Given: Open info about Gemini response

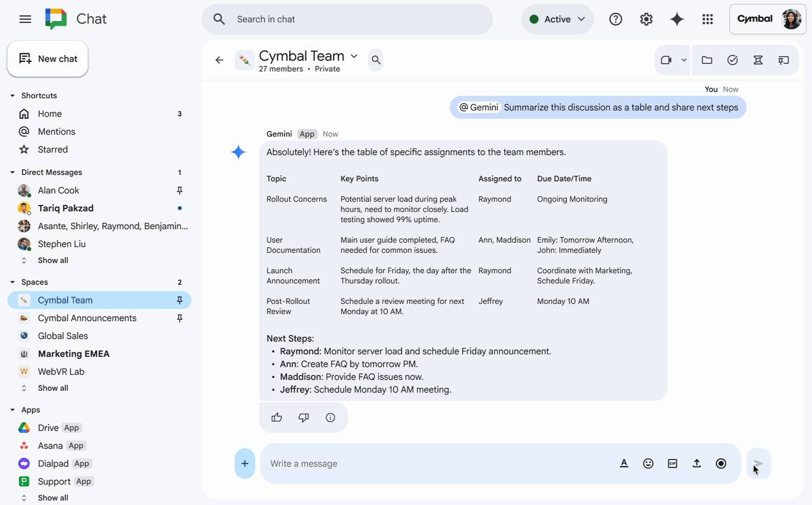Looking at the screenshot, I should coord(330,418).
